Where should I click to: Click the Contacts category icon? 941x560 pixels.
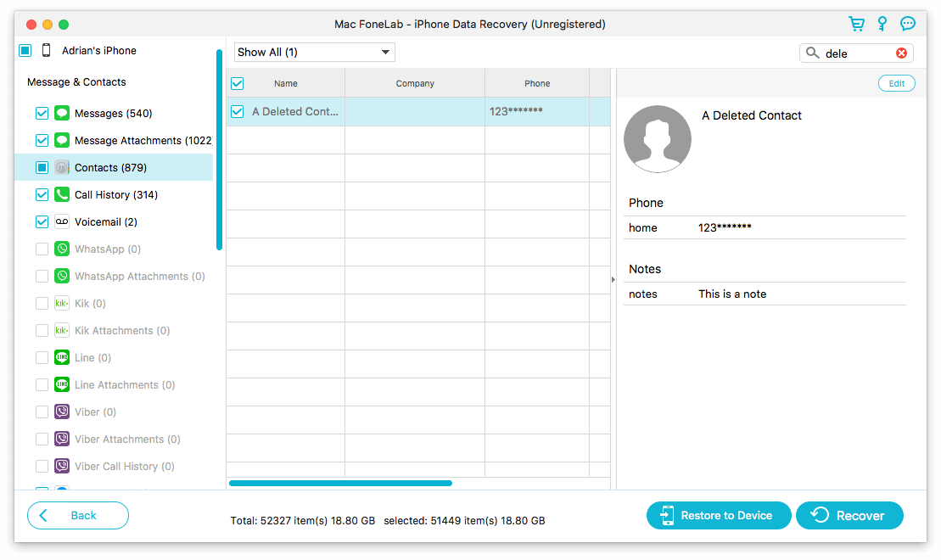click(62, 167)
